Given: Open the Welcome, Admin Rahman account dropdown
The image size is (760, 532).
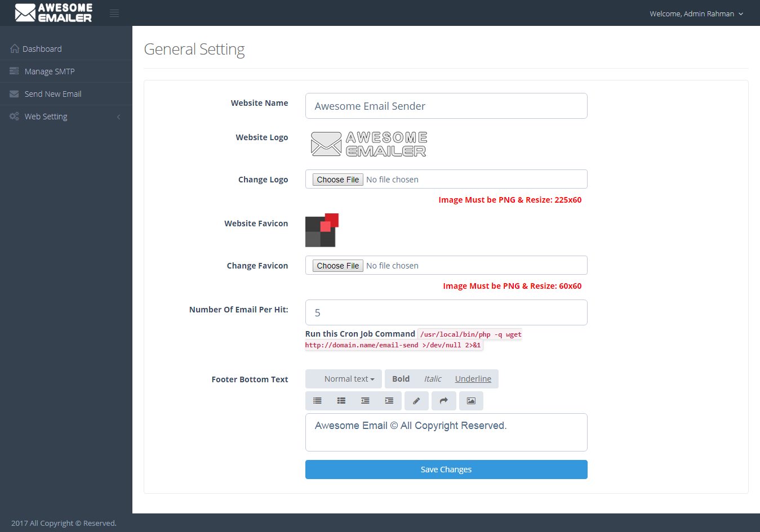Looking at the screenshot, I should 696,13.
